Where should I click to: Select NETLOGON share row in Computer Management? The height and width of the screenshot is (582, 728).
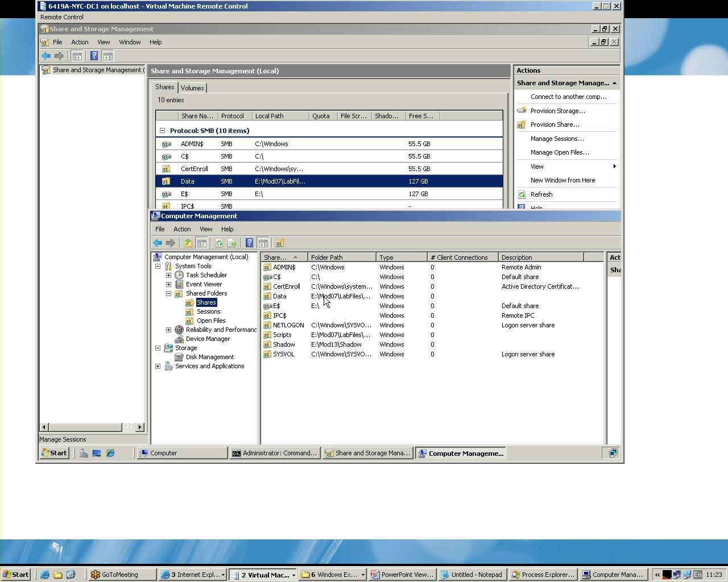tap(432, 325)
